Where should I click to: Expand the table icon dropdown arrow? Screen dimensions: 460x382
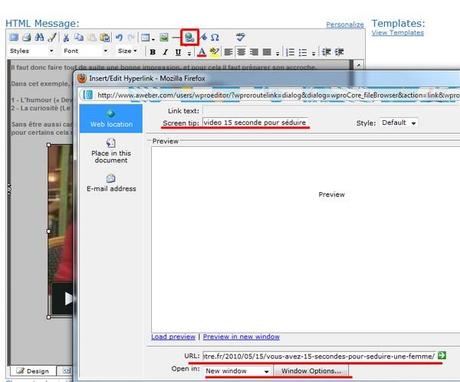pos(153,39)
